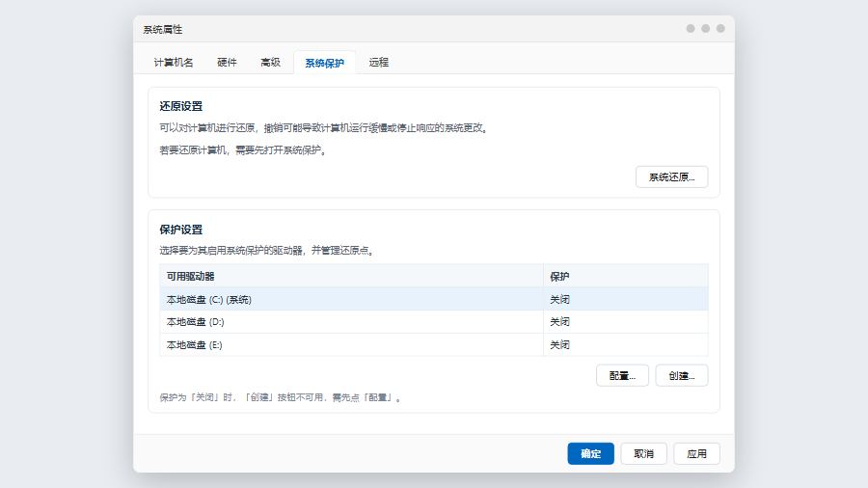Viewport: 868px width, 488px height.
Task: Click the 应用 button
Action: [697, 453]
